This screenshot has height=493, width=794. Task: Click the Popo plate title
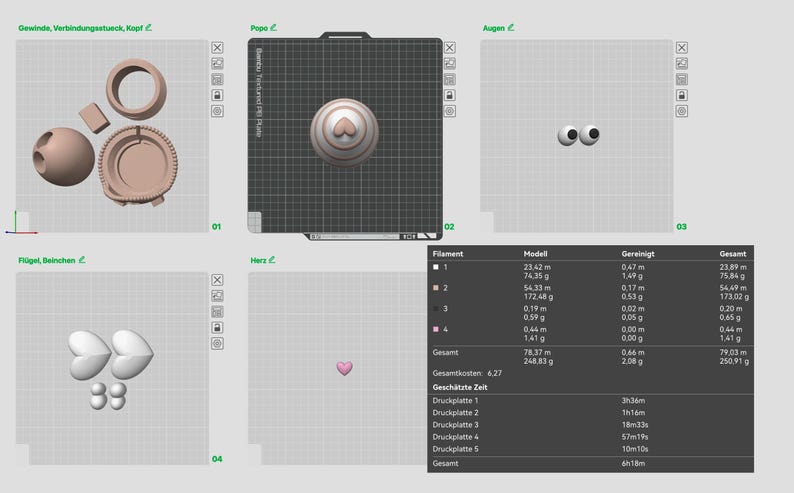(259, 28)
